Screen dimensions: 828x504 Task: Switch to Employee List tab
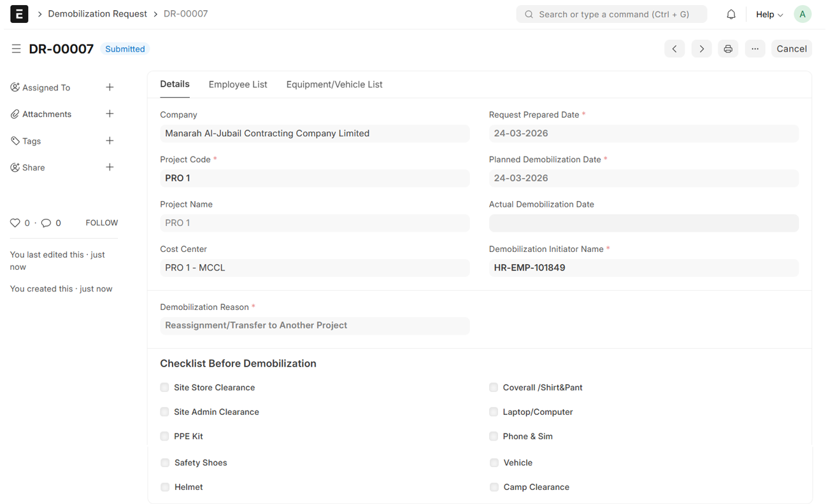[238, 85]
